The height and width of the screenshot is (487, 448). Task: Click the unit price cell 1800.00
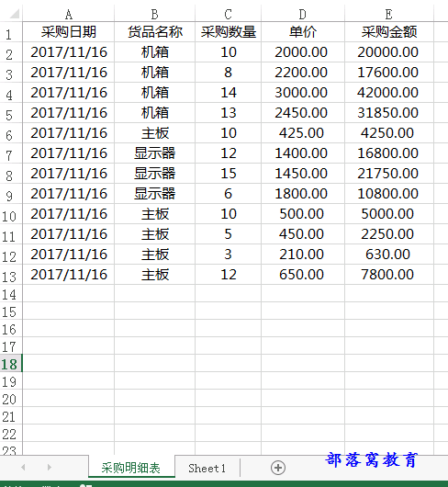(303, 194)
